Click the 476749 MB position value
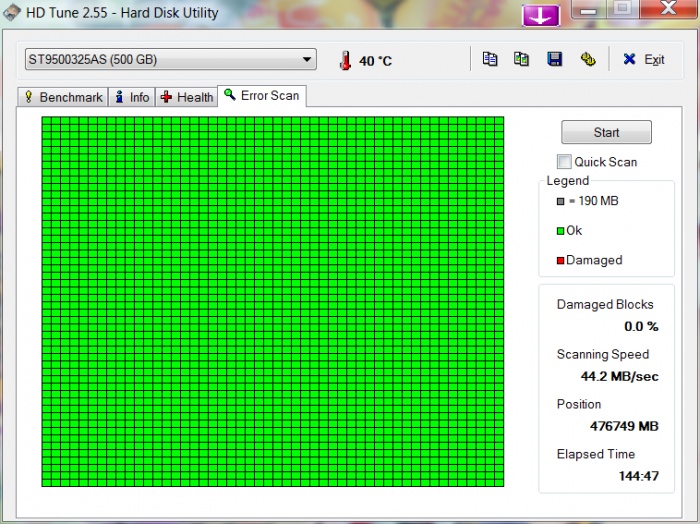 pos(624,426)
